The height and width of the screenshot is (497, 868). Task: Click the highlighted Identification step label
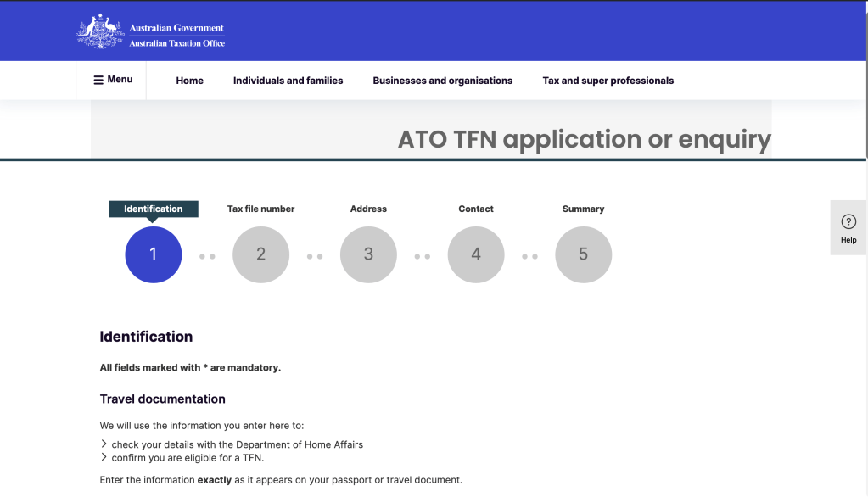[154, 209]
